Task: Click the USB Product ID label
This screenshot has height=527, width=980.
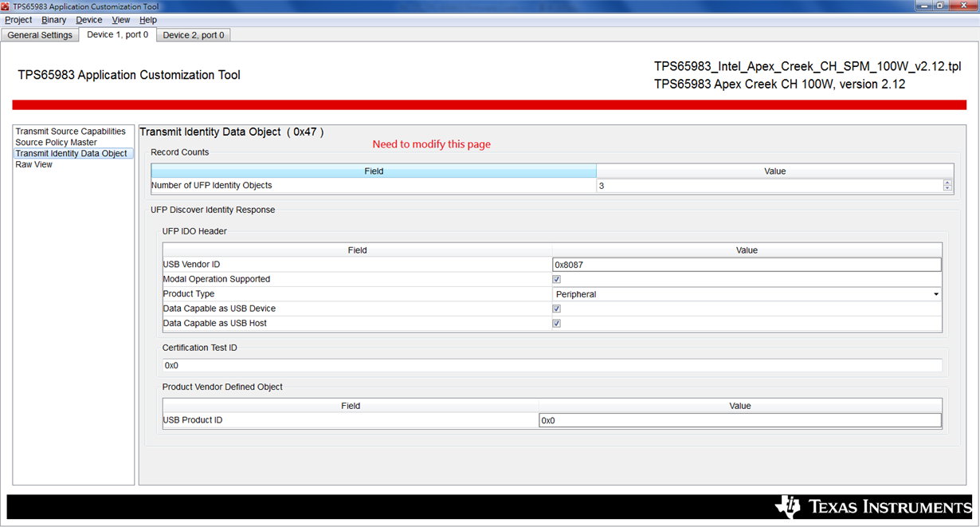Action: [192, 420]
